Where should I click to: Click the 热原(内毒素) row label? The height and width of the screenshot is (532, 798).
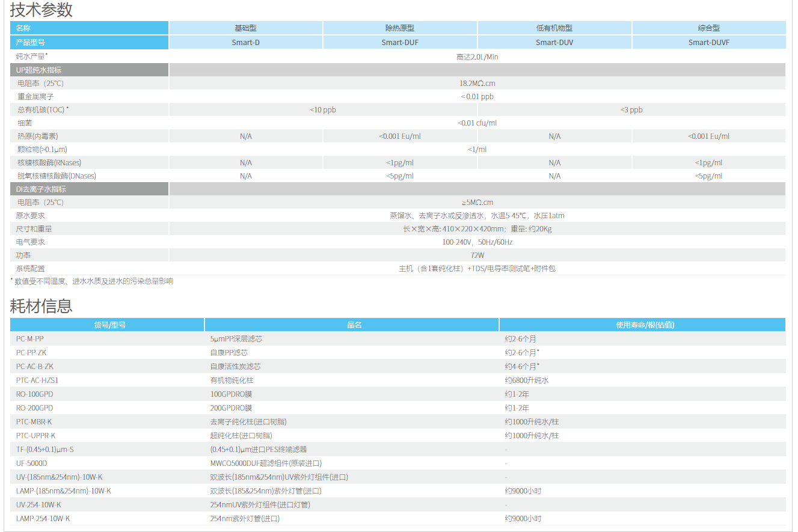(x=38, y=136)
